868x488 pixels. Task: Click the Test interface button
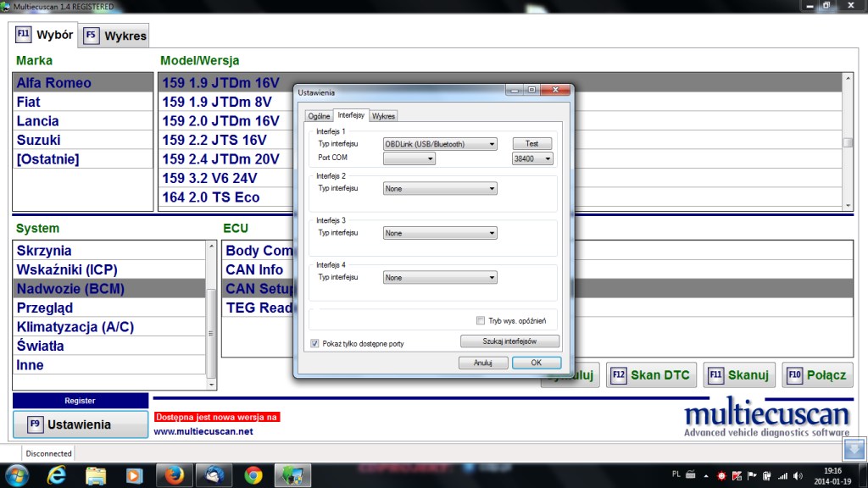pyautogui.click(x=532, y=143)
